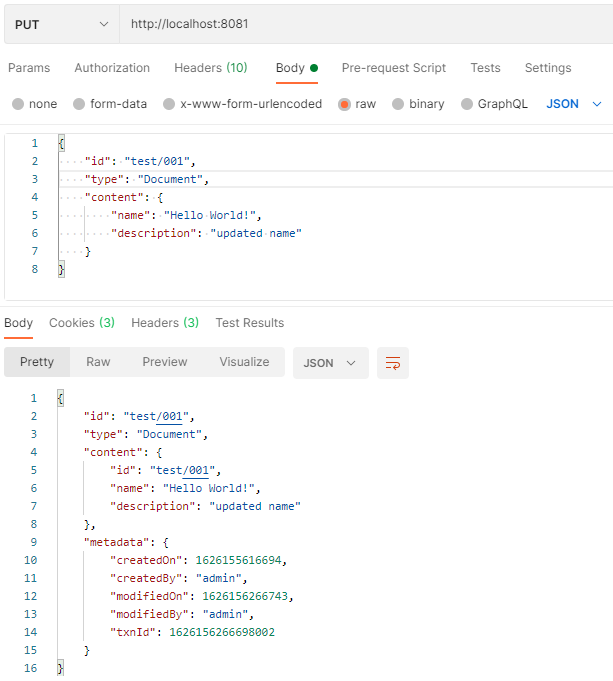Select the Pretty response view
This screenshot has height=681, width=613.
37,362
